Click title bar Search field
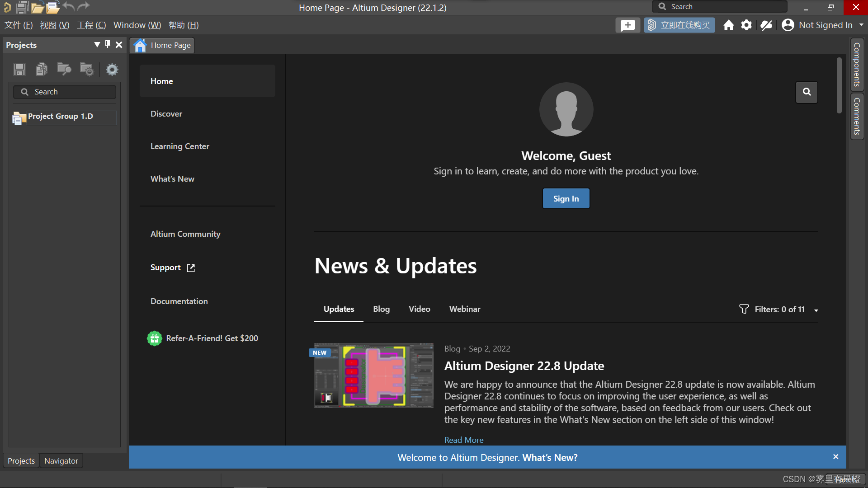The image size is (868, 488). 719,7
